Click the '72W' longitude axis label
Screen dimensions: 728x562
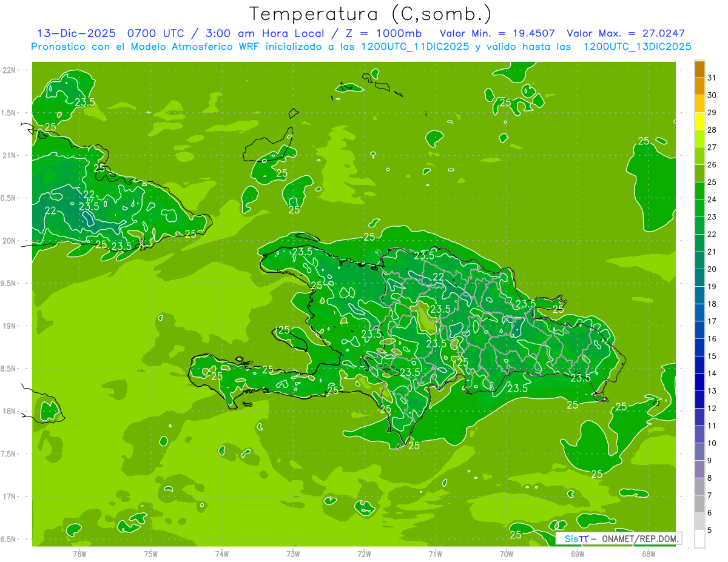pyautogui.click(x=364, y=554)
